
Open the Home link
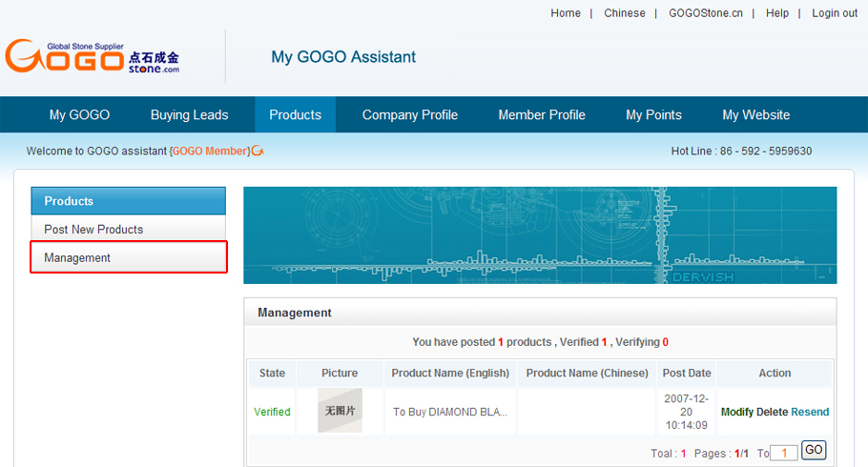(566, 13)
